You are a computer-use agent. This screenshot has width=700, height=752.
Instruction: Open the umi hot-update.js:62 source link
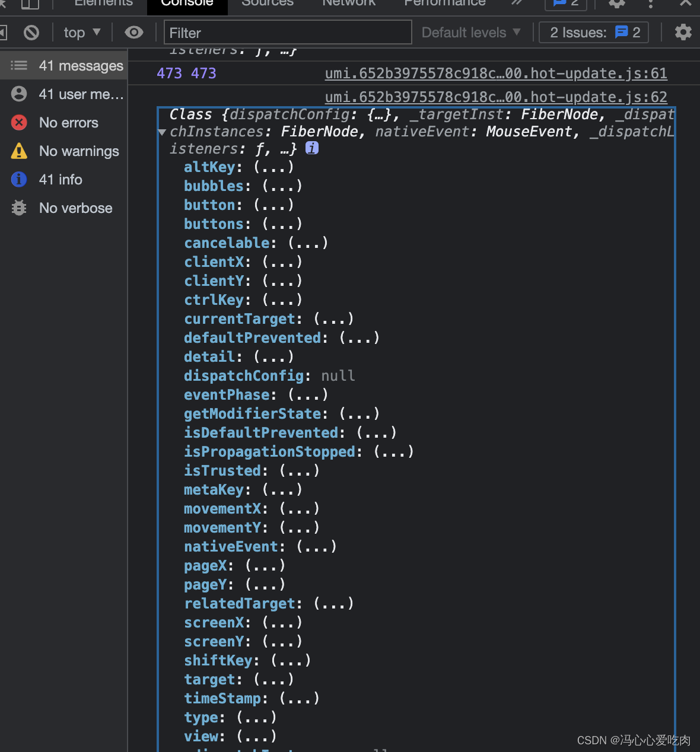pos(495,96)
